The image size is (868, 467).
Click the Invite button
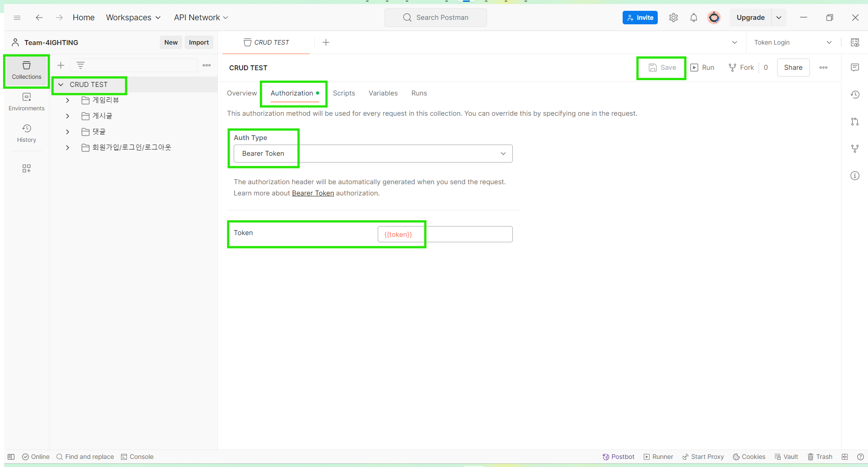[640, 18]
